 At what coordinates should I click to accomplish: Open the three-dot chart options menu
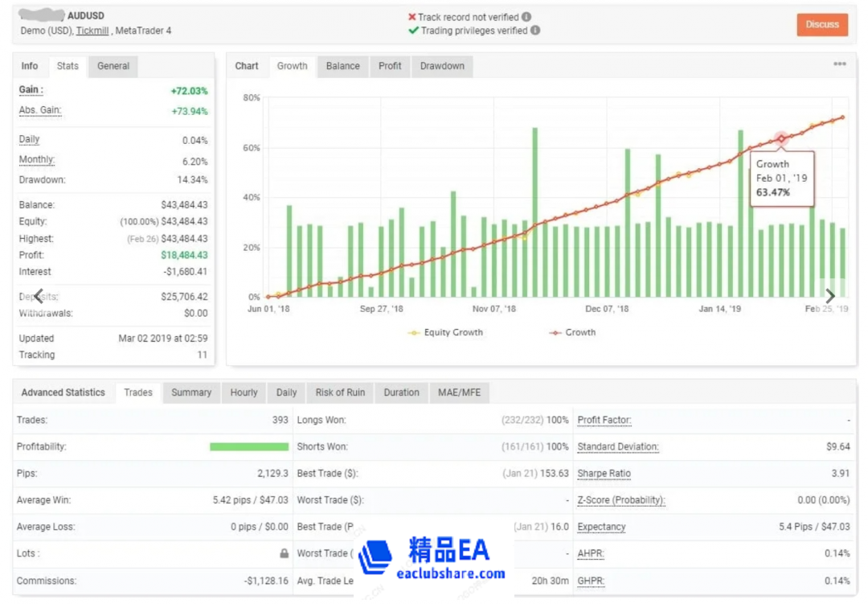839,64
